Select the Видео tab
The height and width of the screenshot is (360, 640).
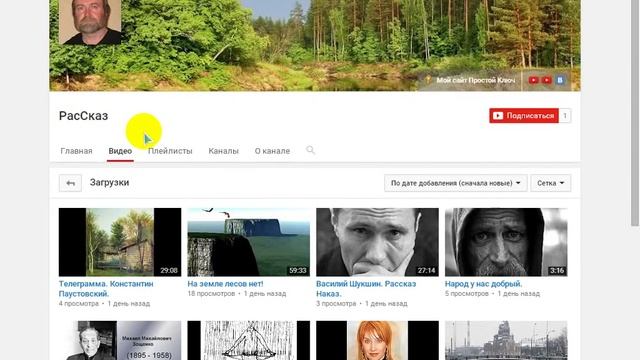pos(120,151)
